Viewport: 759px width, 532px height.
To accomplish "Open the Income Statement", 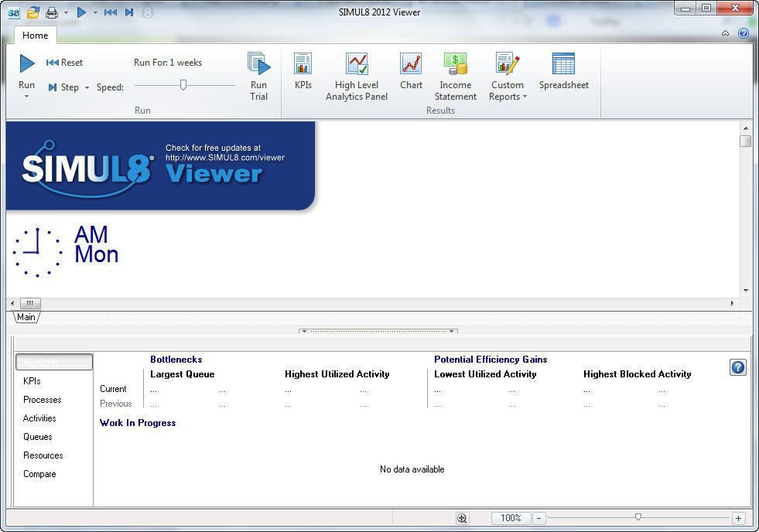I will click(456, 77).
